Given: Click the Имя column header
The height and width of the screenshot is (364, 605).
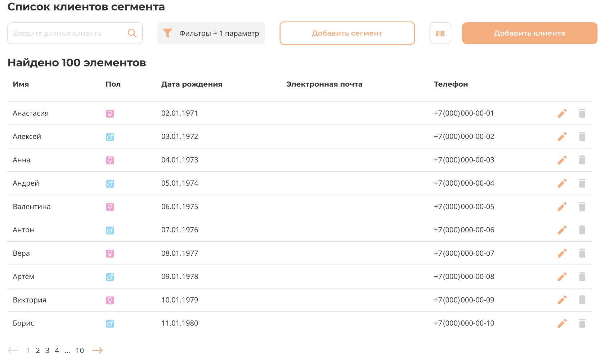Looking at the screenshot, I should click(21, 84).
